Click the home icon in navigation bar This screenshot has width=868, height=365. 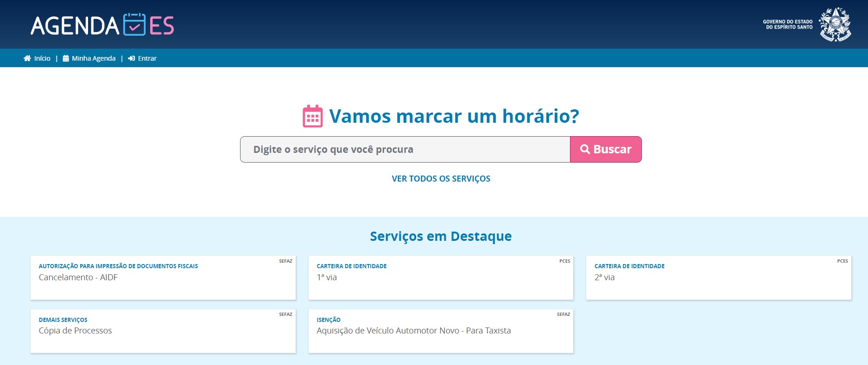(27, 58)
